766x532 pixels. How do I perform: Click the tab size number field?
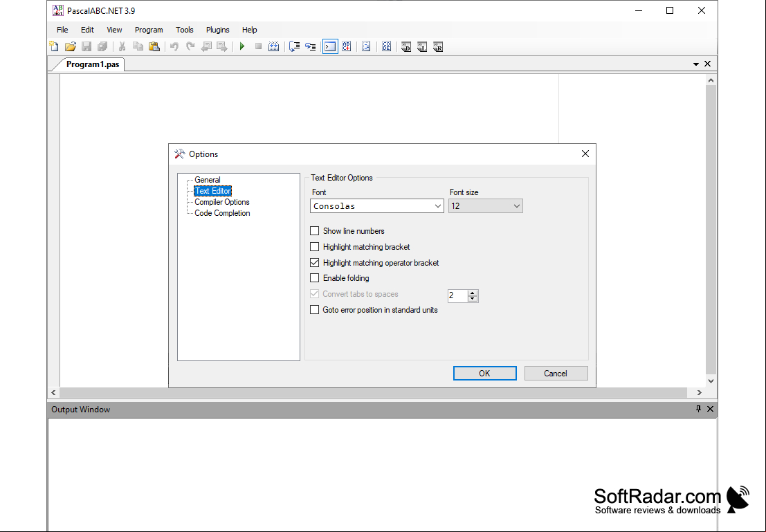click(458, 295)
